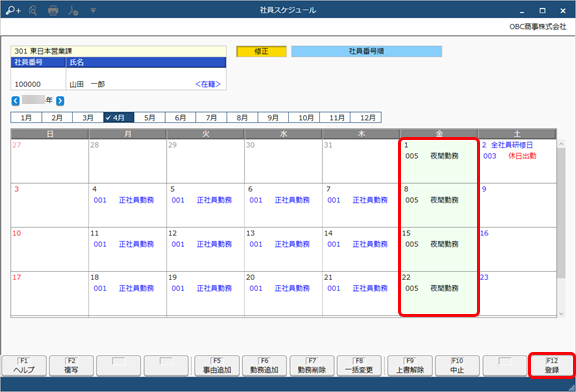Viewport: 576px width, 392px height.
Task: Select Friday 15 calendar cell
Action: coord(439,249)
